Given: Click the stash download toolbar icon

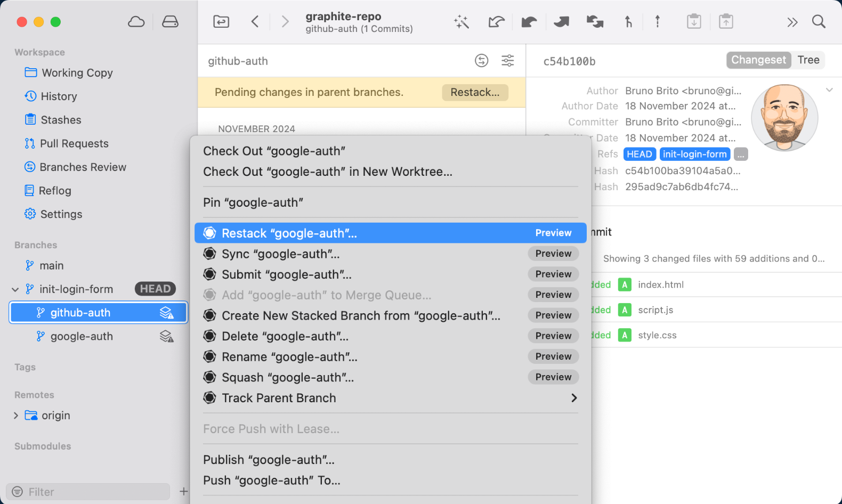Looking at the screenshot, I should (x=693, y=22).
